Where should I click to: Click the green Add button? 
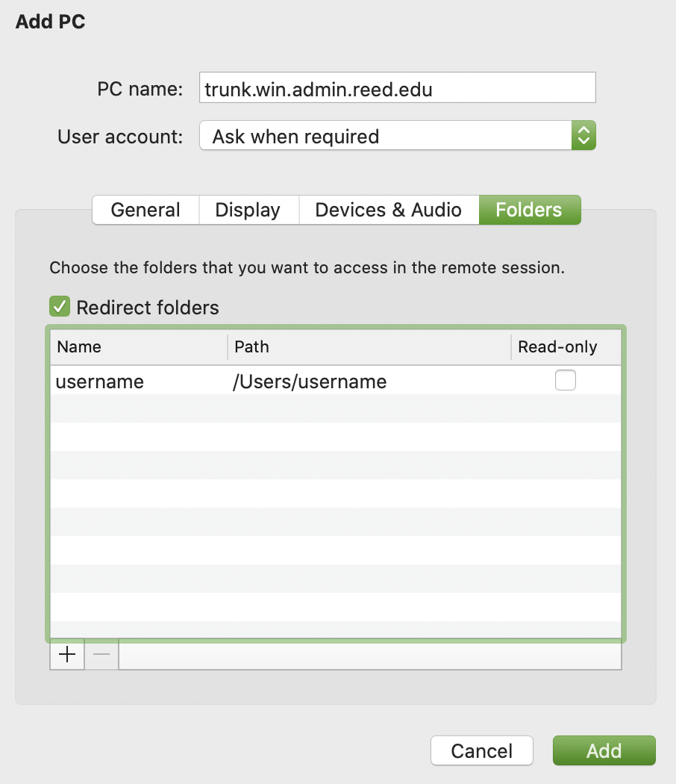tap(604, 750)
